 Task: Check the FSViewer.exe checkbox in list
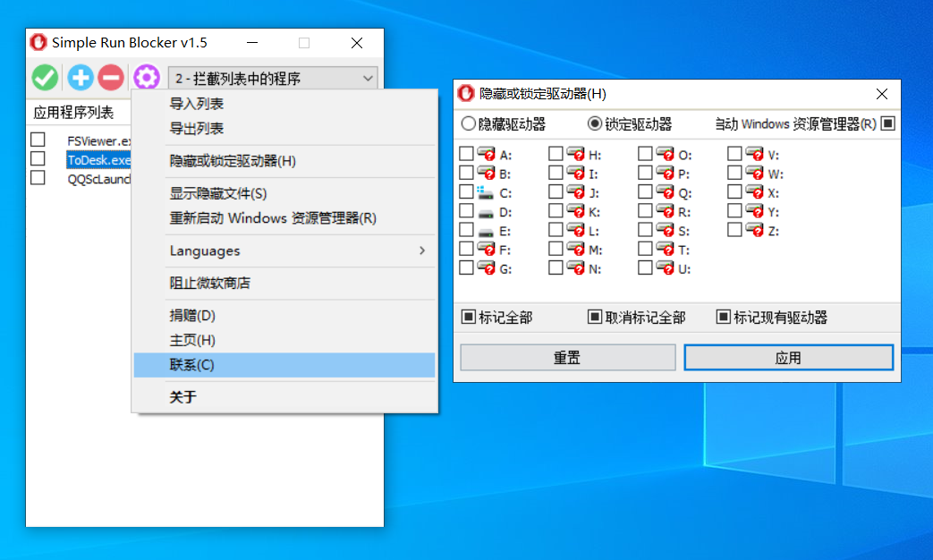38,140
